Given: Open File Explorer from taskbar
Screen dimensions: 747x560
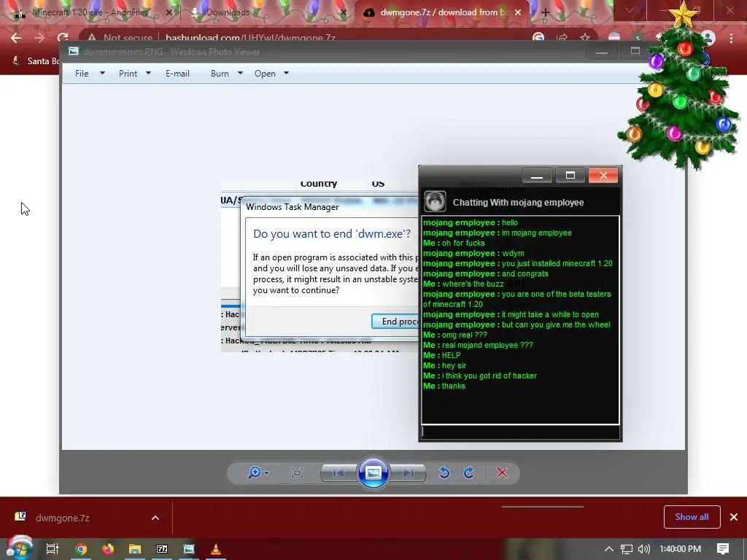Looking at the screenshot, I should coord(135,549).
